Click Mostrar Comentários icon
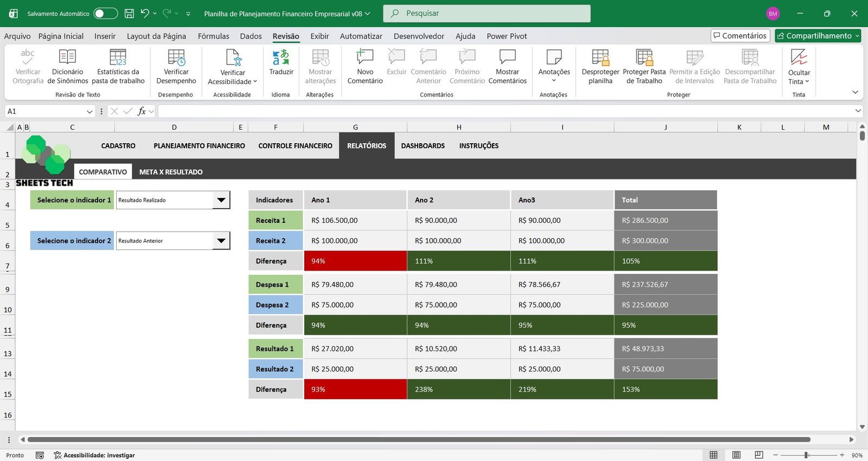This screenshot has height=461, width=868. 507,57
